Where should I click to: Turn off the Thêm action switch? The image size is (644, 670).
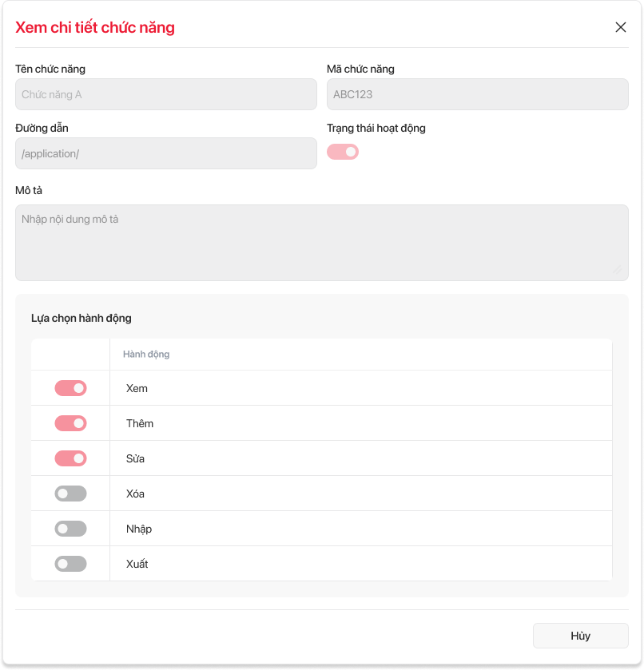pyautogui.click(x=70, y=423)
